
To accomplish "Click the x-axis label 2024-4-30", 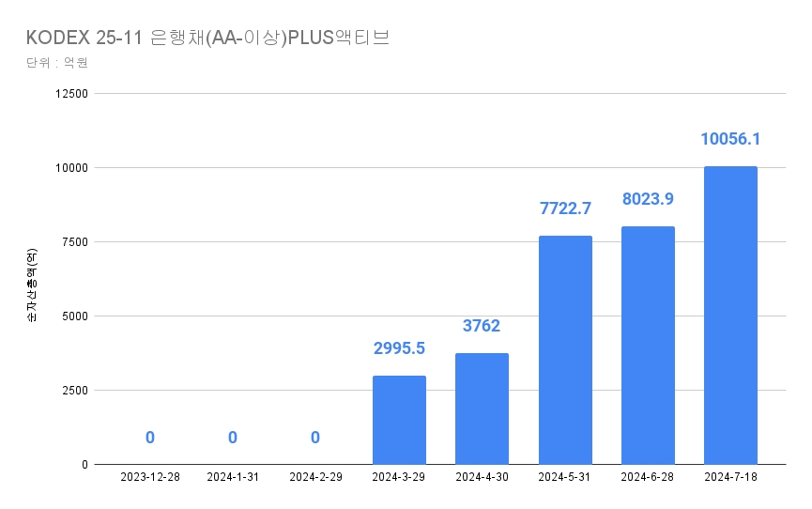I will (483, 477).
